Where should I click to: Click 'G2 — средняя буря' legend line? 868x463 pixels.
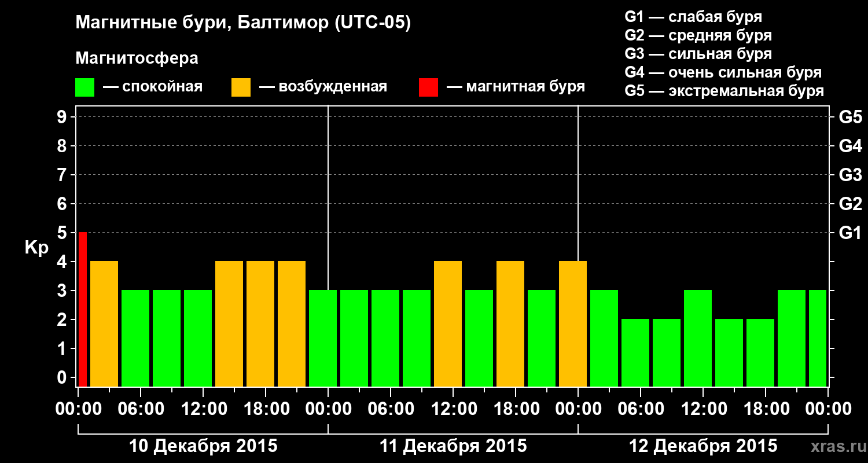(698, 35)
